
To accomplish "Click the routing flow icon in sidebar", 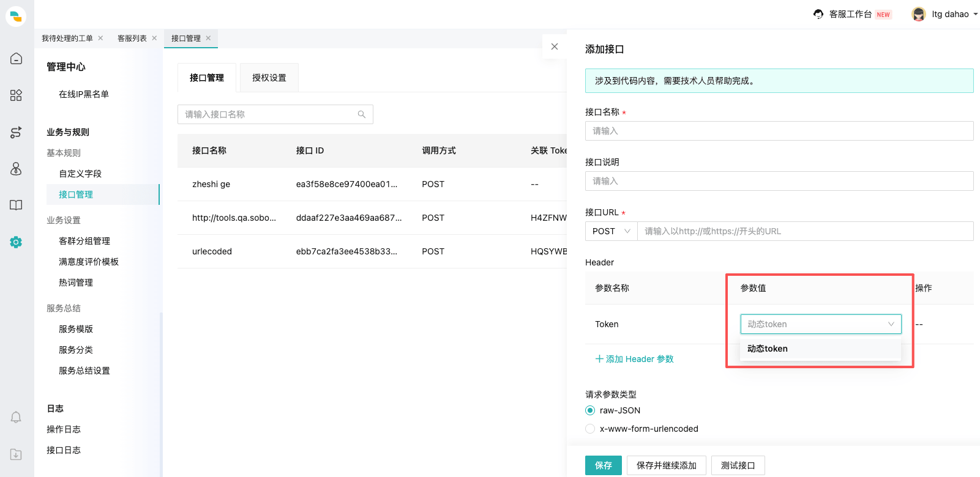I will 17,132.
